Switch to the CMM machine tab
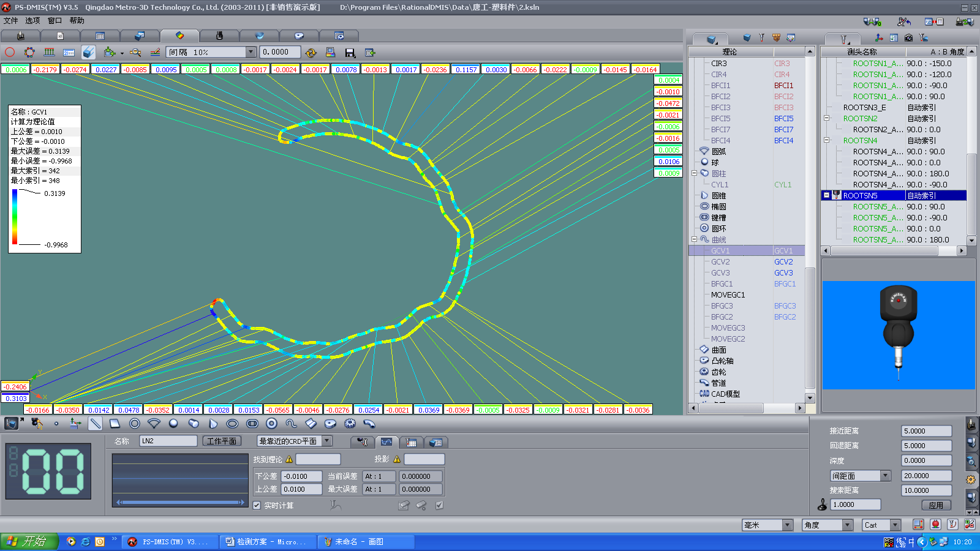Image resolution: width=980 pixels, height=551 pixels. (20, 36)
